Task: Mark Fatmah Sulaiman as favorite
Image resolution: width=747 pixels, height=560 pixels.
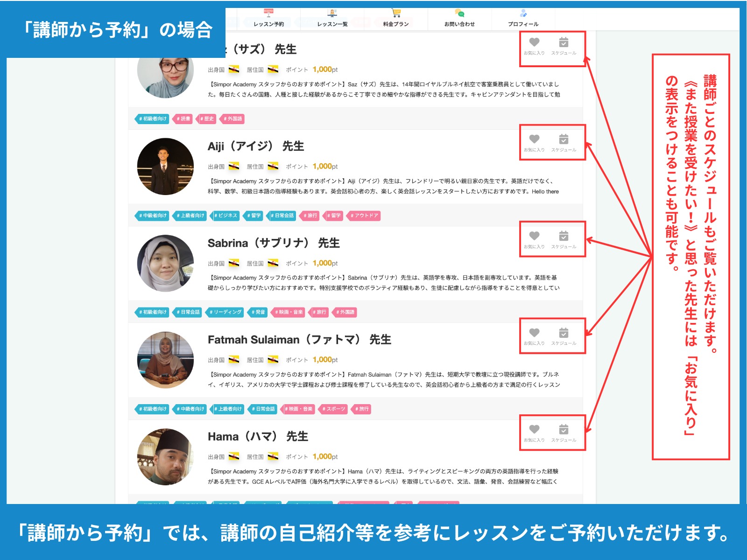Action: pyautogui.click(x=534, y=336)
